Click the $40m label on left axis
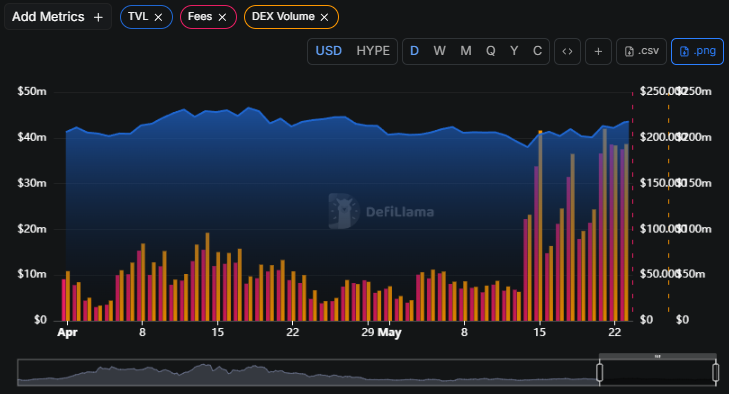729x394 pixels. pyautogui.click(x=32, y=137)
